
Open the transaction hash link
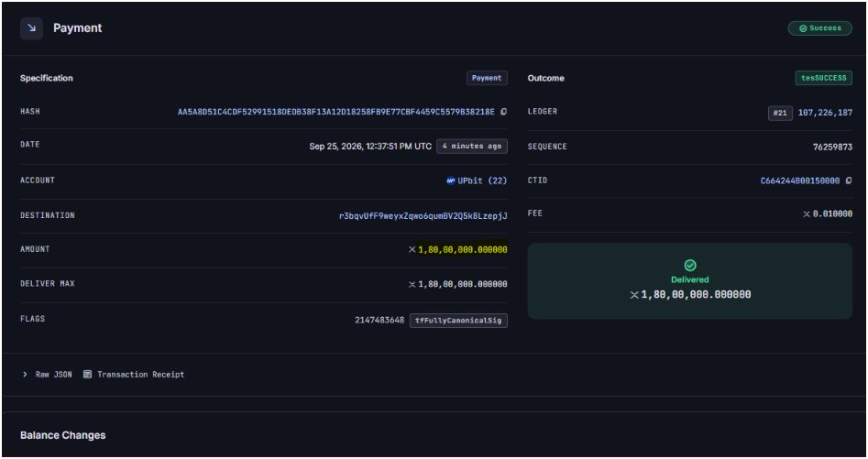(336, 112)
